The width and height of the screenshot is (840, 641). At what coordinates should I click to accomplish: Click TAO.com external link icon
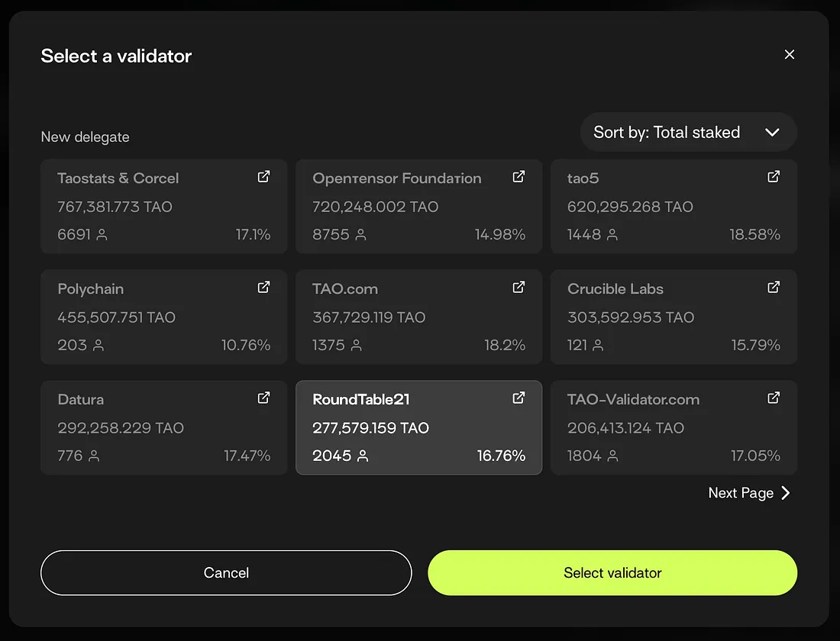[x=519, y=288]
